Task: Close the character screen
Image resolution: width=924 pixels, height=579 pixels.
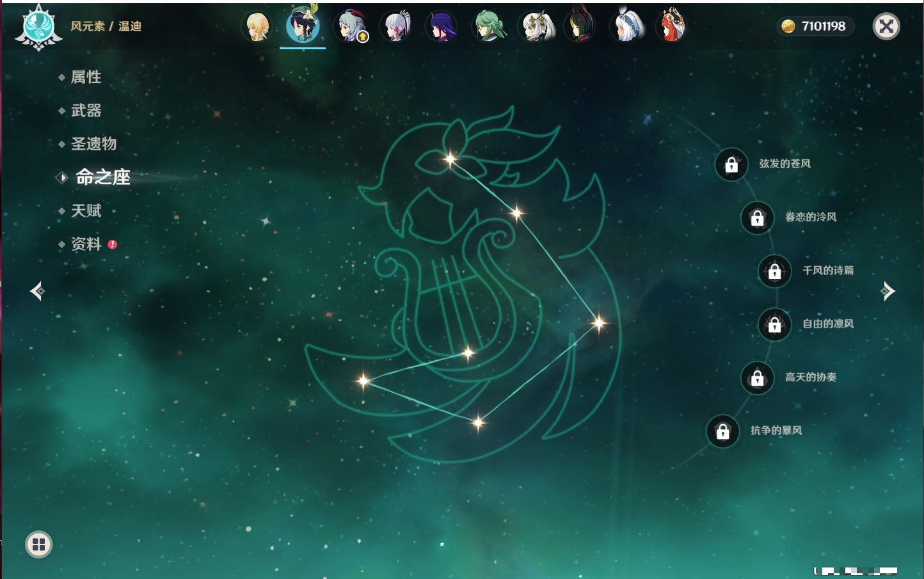Action: [x=886, y=26]
